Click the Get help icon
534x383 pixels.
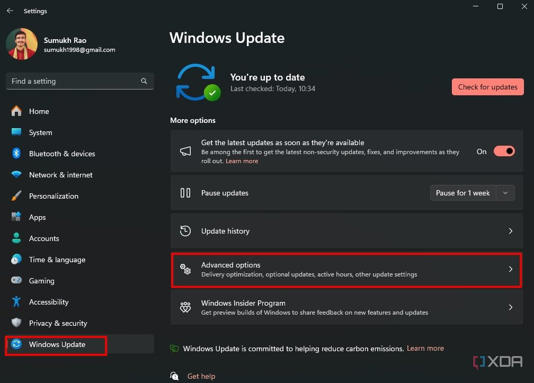tap(174, 376)
